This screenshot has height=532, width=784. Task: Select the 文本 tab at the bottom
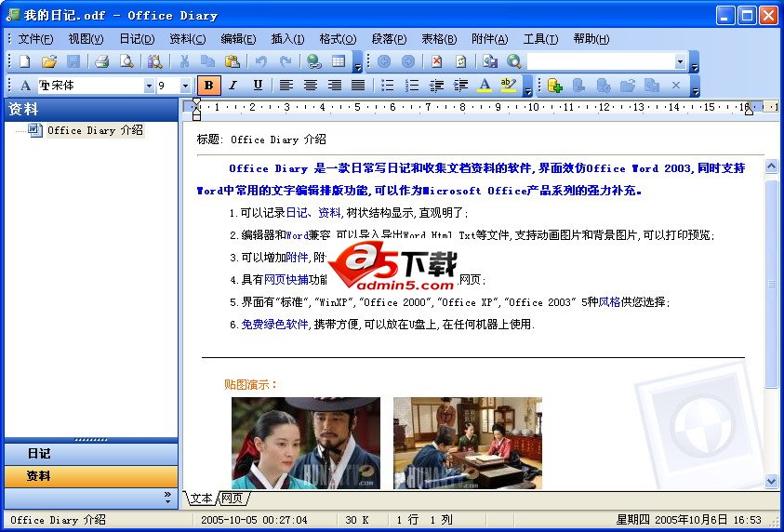point(202,498)
